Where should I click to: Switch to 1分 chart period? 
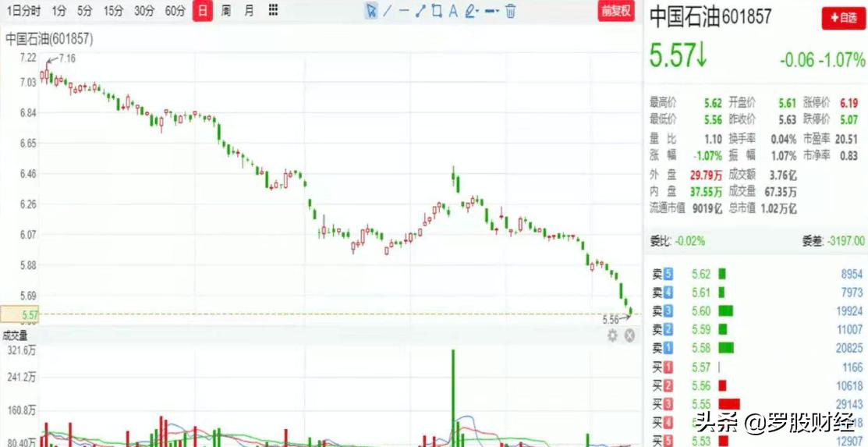tap(59, 10)
